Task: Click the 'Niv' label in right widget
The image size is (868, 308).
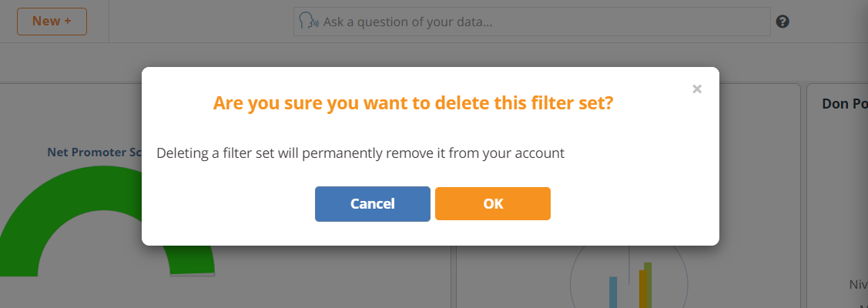Action: pos(859,284)
